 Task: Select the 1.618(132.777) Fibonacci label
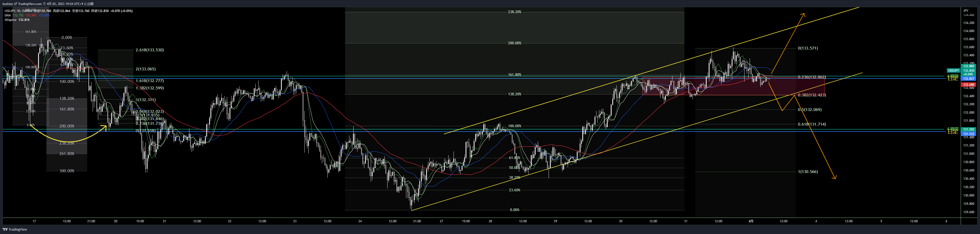pyautogui.click(x=150, y=81)
